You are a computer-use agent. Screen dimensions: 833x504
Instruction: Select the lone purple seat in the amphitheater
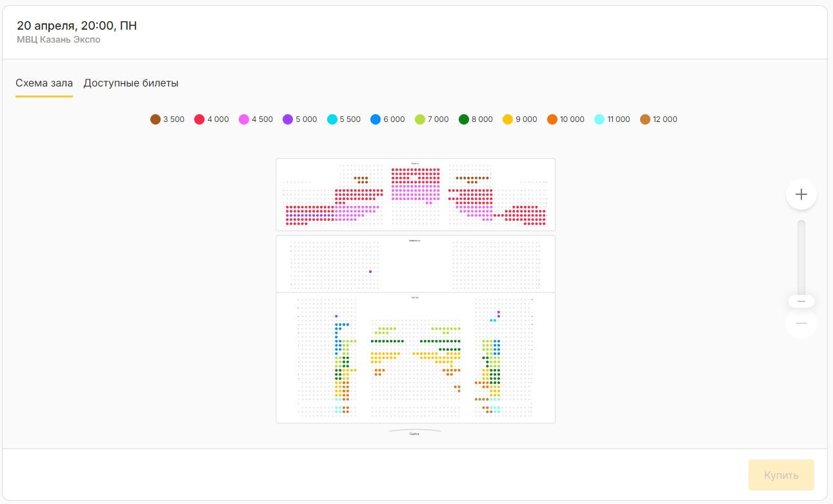coord(370,272)
